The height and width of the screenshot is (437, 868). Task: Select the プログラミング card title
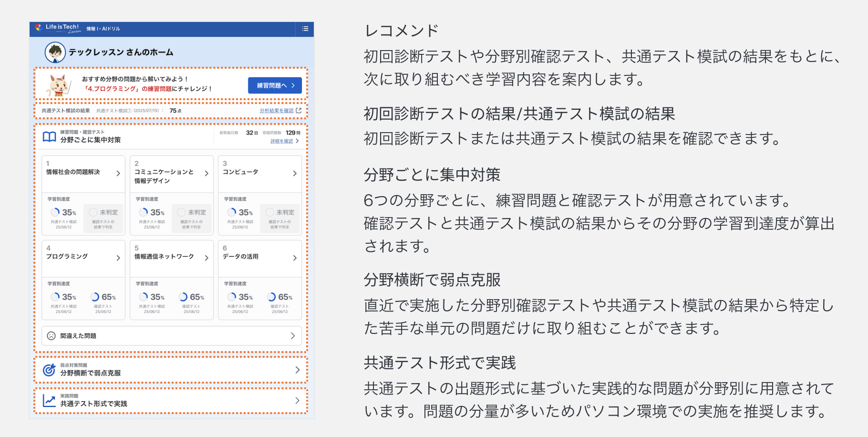click(x=67, y=257)
